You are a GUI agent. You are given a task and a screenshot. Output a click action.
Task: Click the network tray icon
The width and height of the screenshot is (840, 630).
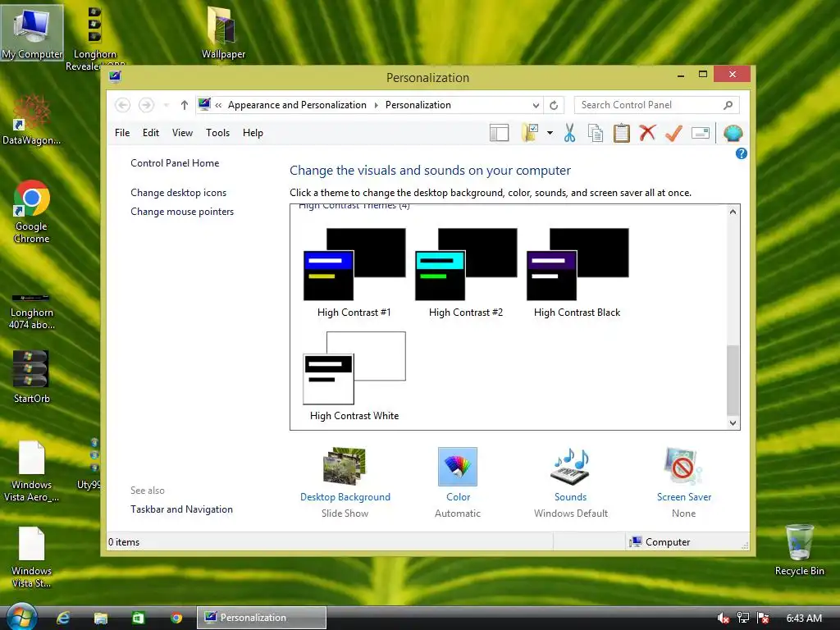pyautogui.click(x=742, y=619)
